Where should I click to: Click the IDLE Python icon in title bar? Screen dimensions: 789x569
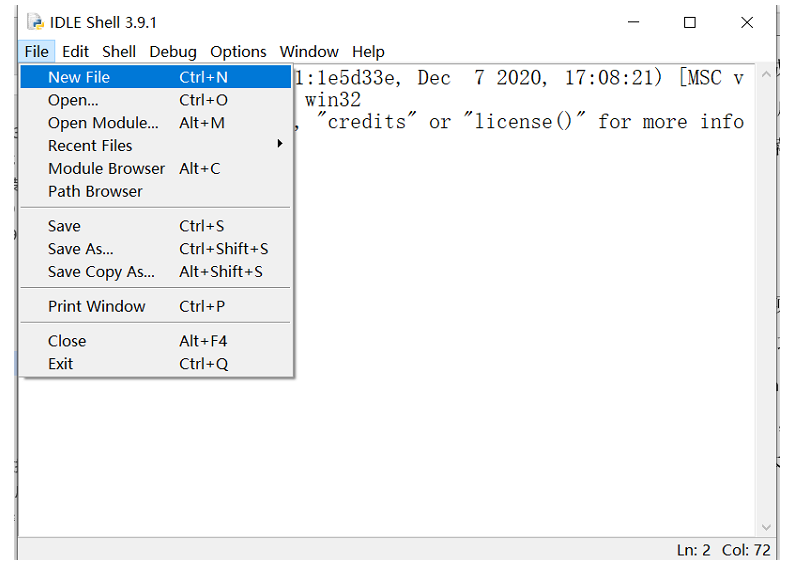point(36,22)
